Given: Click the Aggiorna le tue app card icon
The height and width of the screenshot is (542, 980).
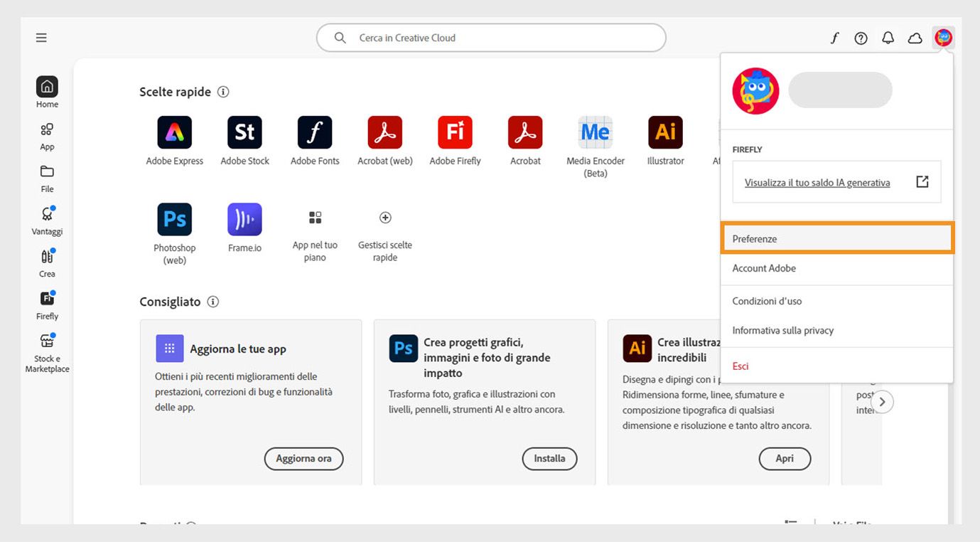Looking at the screenshot, I should [170, 349].
